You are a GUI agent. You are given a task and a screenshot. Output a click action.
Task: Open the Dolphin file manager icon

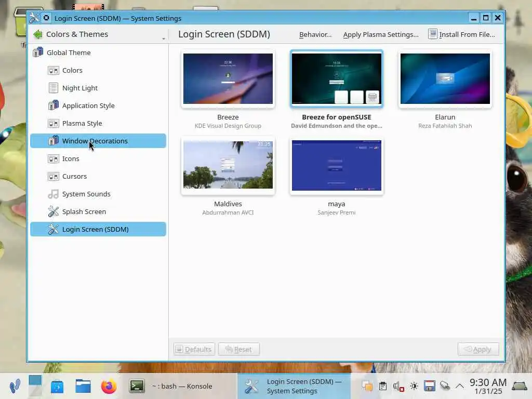pyautogui.click(x=83, y=386)
